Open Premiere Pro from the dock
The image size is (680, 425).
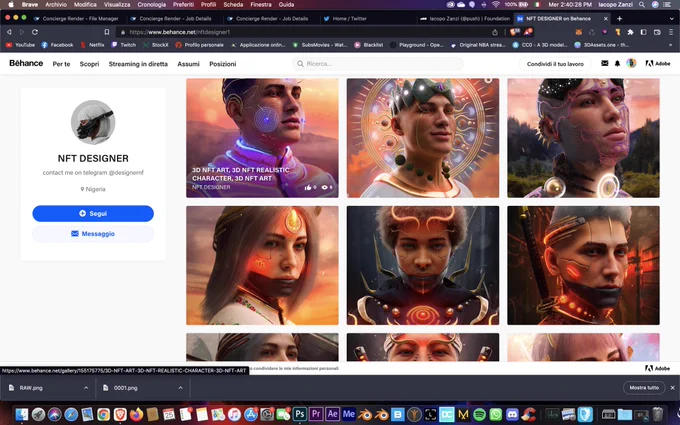tap(316, 414)
